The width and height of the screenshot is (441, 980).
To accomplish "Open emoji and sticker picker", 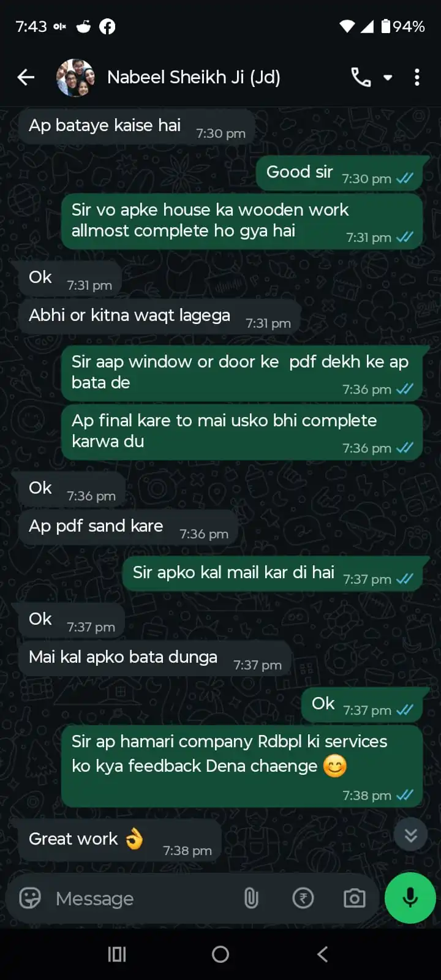I will [x=30, y=898].
